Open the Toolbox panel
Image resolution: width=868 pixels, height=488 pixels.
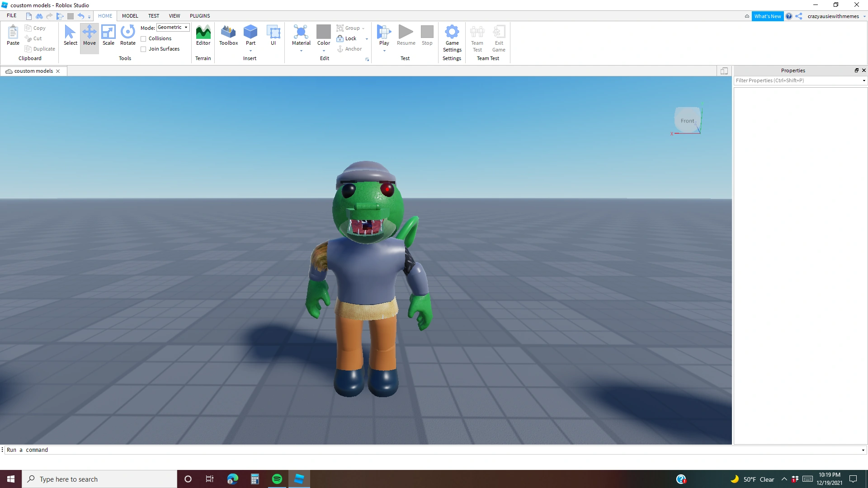coord(228,35)
